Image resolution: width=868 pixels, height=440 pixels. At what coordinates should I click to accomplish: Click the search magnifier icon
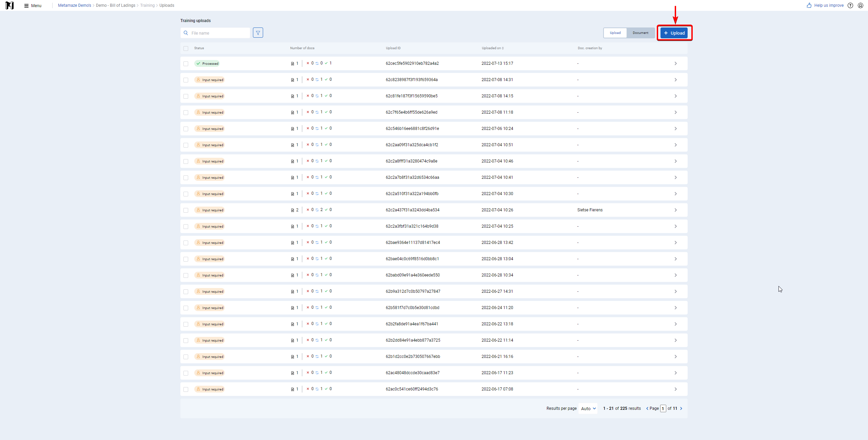[x=186, y=33]
